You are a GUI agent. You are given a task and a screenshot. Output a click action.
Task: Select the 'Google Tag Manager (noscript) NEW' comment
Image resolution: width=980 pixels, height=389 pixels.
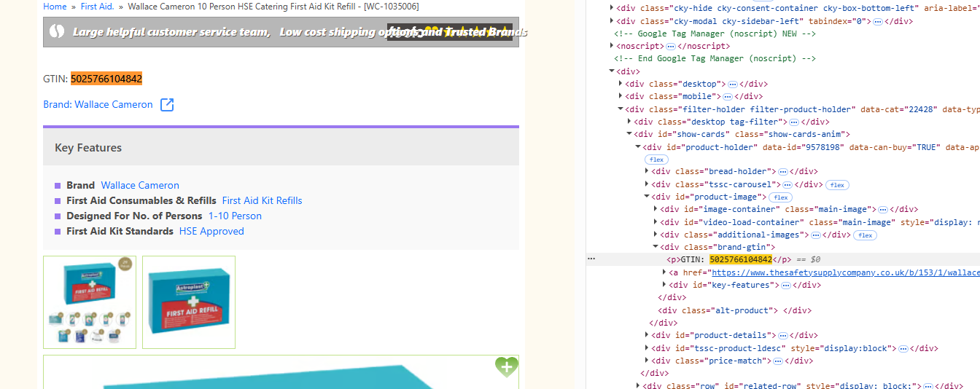tap(715, 34)
